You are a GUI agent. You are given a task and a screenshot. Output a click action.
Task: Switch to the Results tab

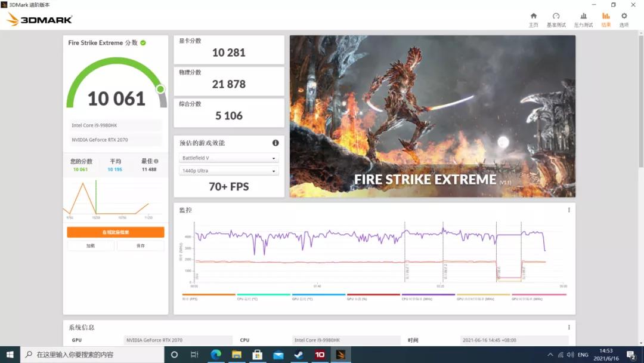[606, 19]
